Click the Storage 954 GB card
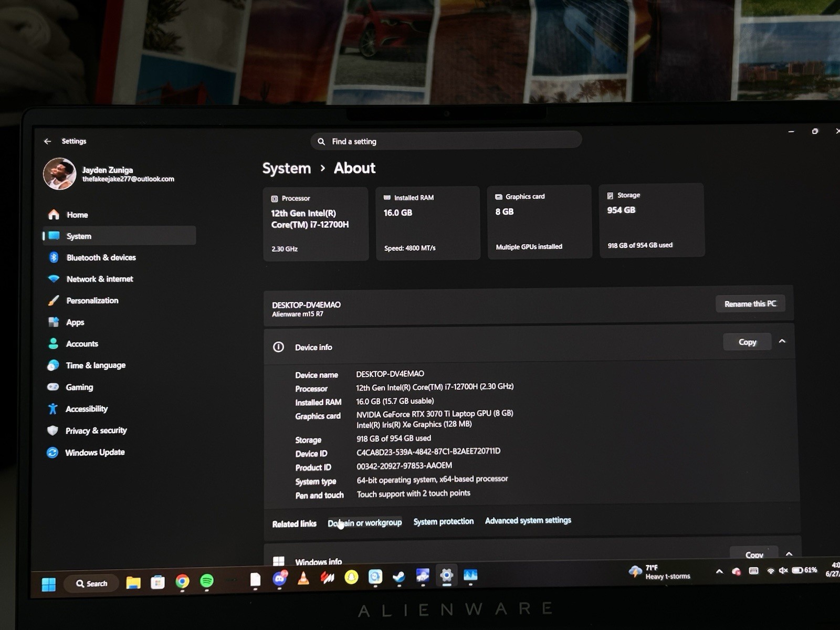840x630 pixels. 652,220
